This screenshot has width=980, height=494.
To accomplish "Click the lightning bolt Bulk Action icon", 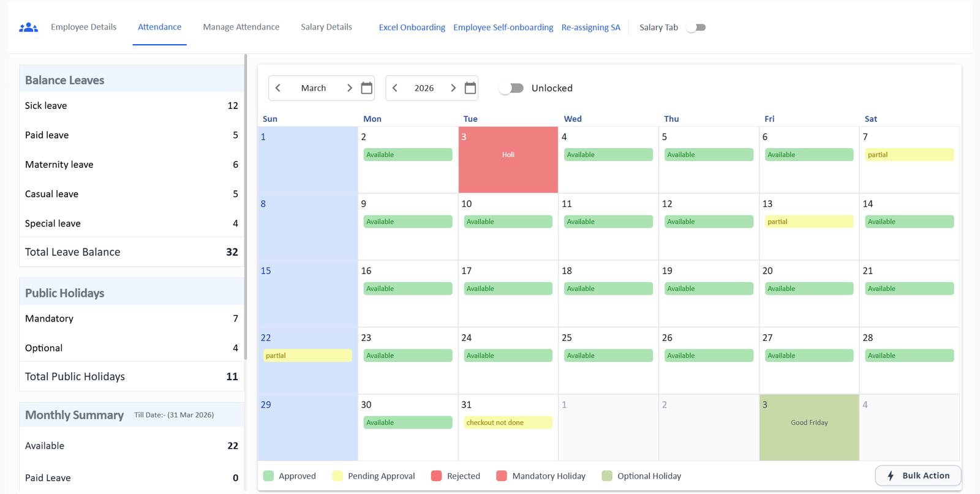I will [x=891, y=476].
